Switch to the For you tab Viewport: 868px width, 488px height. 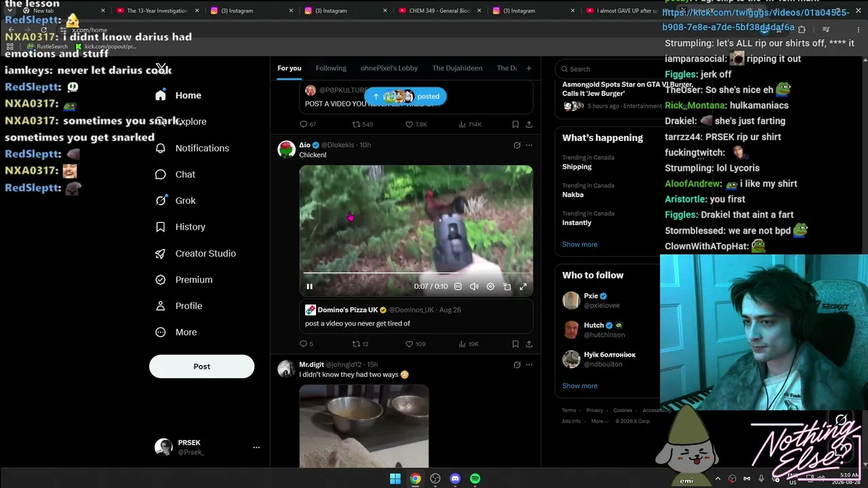point(290,68)
